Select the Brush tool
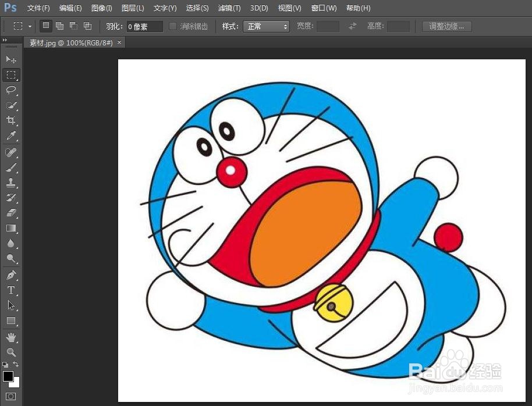The image size is (532, 406). click(x=11, y=168)
